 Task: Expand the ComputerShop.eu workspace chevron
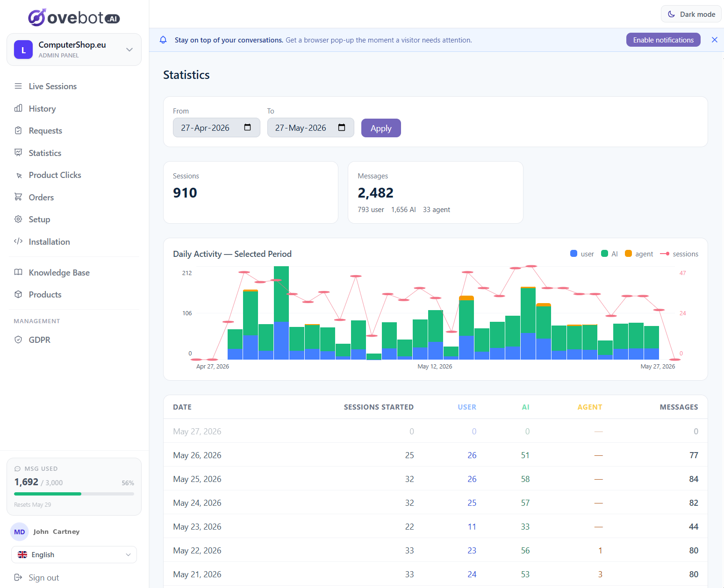129,50
